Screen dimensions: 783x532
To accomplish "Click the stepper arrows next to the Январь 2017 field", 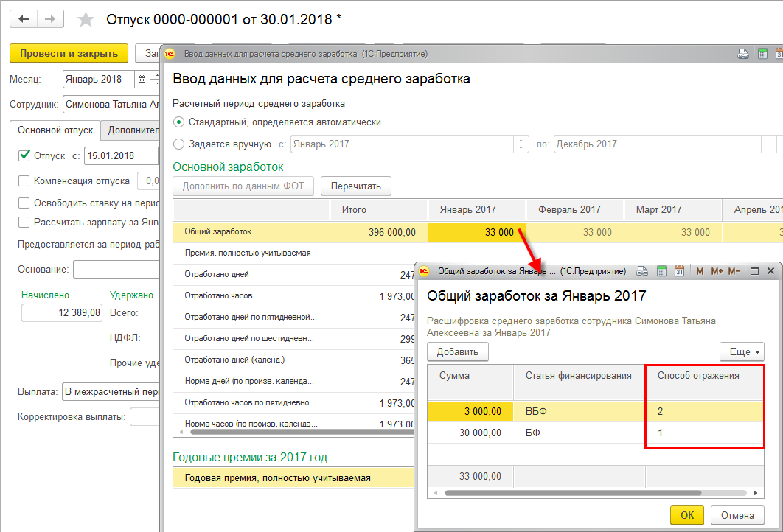I will [521, 144].
